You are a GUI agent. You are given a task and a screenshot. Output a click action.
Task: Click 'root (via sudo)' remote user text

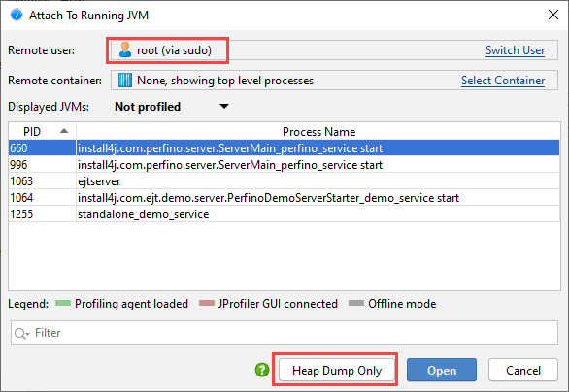[x=174, y=50]
